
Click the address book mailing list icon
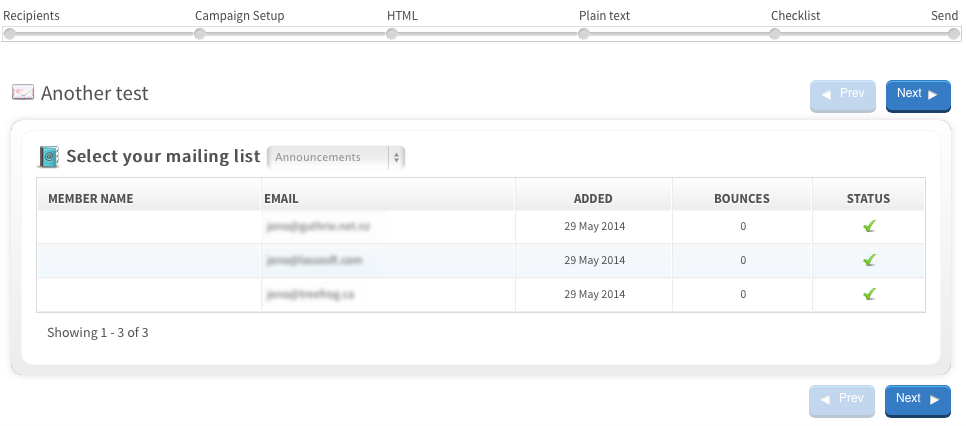(x=49, y=156)
